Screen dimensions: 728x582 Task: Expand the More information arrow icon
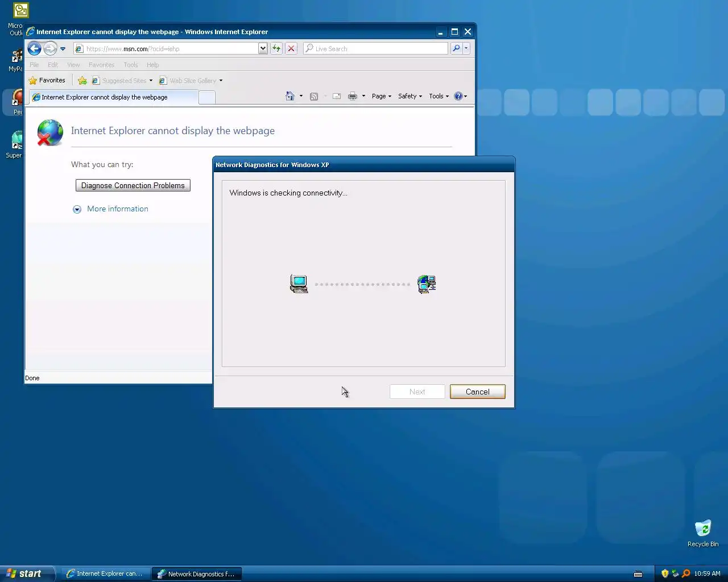click(x=77, y=210)
